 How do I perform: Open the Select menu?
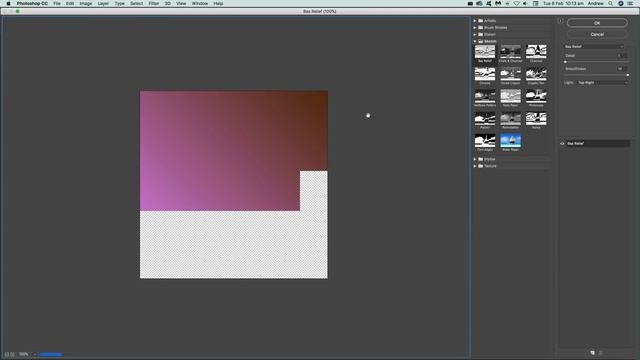pyautogui.click(x=136, y=3)
